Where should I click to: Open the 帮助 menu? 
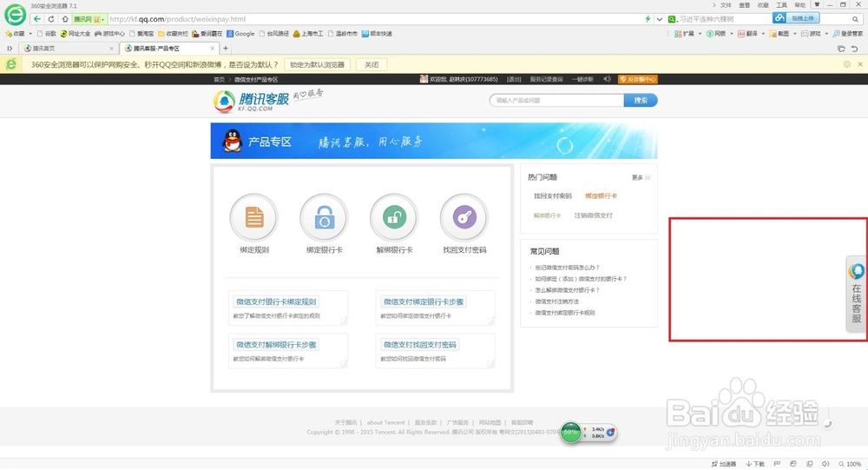[x=800, y=5]
